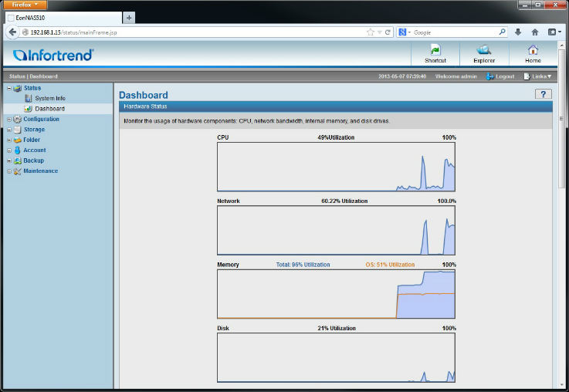
Task: Select Dashboard in the navigation tree
Action: coord(49,109)
